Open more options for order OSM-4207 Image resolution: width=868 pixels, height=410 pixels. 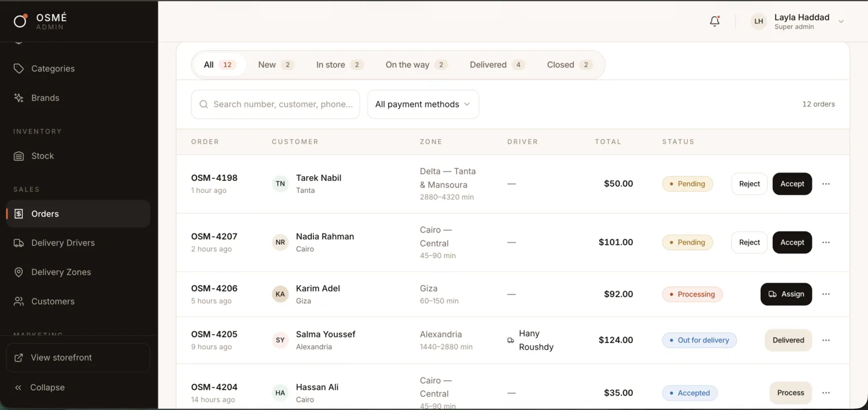point(826,242)
